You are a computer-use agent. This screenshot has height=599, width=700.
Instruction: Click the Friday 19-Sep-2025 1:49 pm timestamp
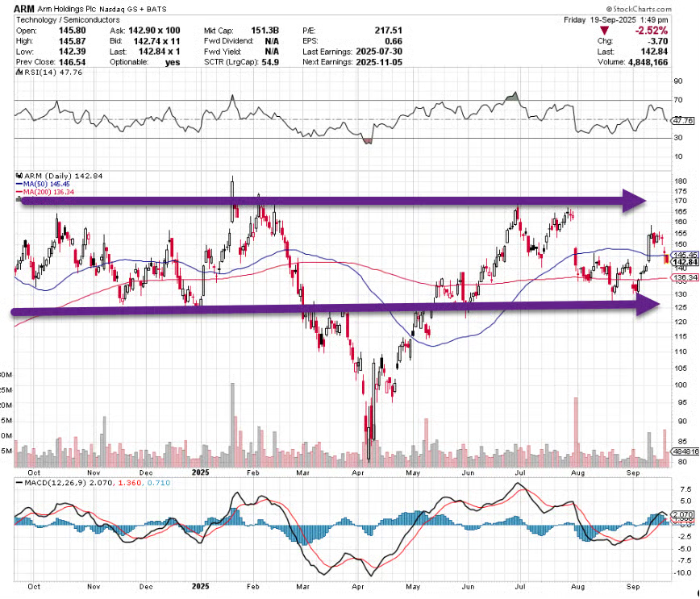(x=615, y=20)
